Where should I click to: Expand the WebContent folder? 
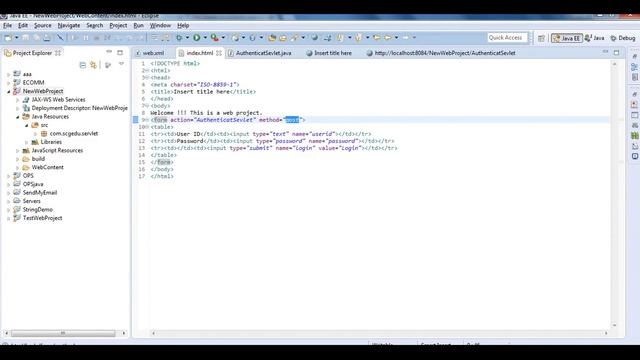(x=18, y=168)
